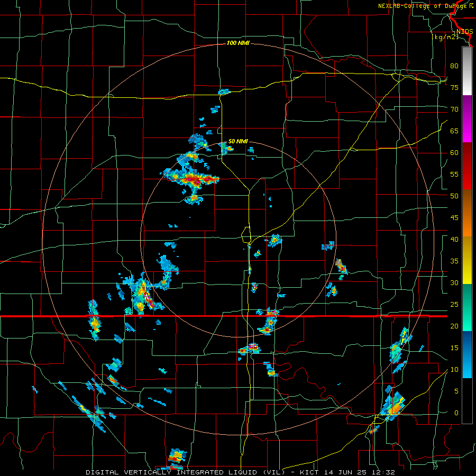Click the "DIGITAL VERTICALLY INTEGRATED LIQUID (VIL)" title text

(x=185, y=472)
